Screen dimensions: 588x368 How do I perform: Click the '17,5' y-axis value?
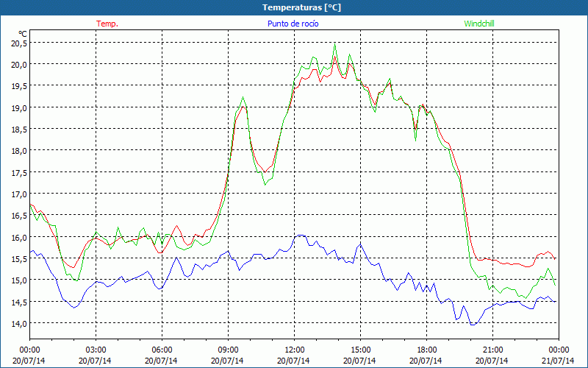(x=19, y=173)
